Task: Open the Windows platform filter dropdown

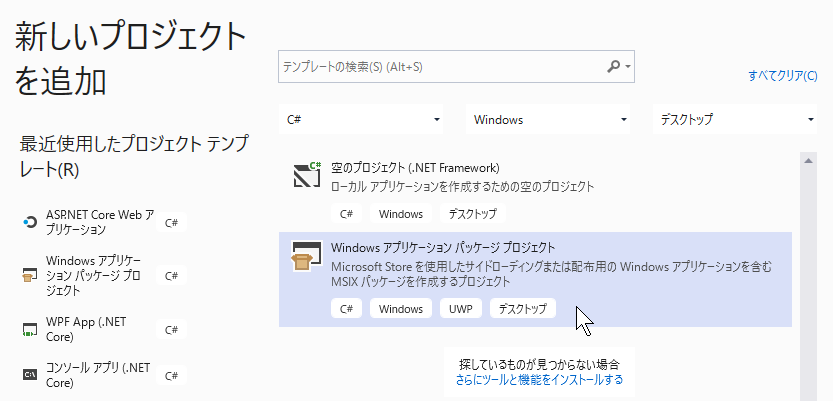Action: (x=548, y=120)
